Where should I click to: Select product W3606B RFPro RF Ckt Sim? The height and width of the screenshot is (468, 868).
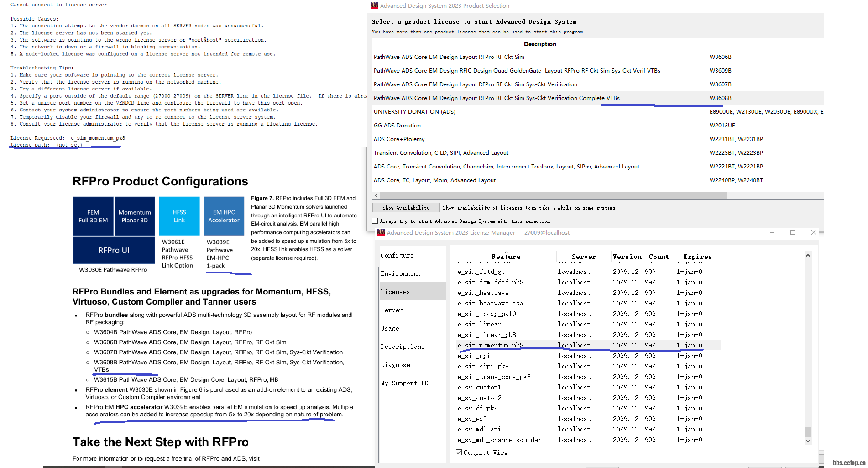coord(598,57)
